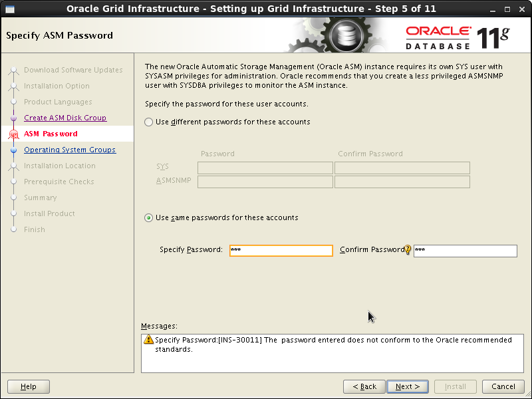Image resolution: width=532 pixels, height=399 pixels.
Task: Click the warning icon in Messages
Action: [148, 339]
